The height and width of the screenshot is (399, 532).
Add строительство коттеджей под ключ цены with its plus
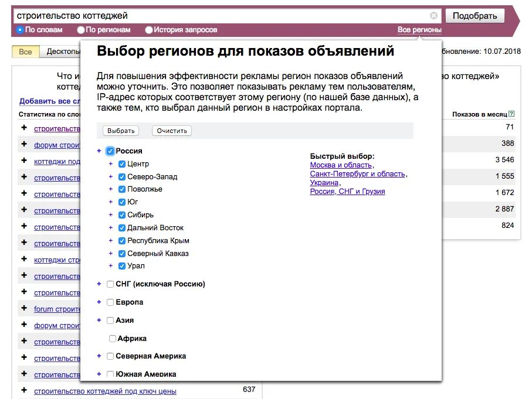(x=24, y=390)
